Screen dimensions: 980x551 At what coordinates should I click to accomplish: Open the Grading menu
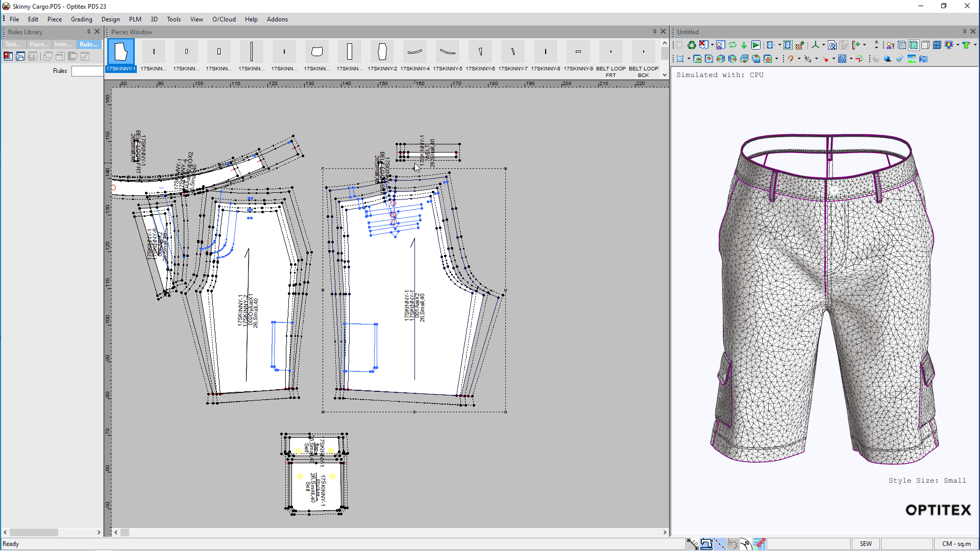(81, 19)
